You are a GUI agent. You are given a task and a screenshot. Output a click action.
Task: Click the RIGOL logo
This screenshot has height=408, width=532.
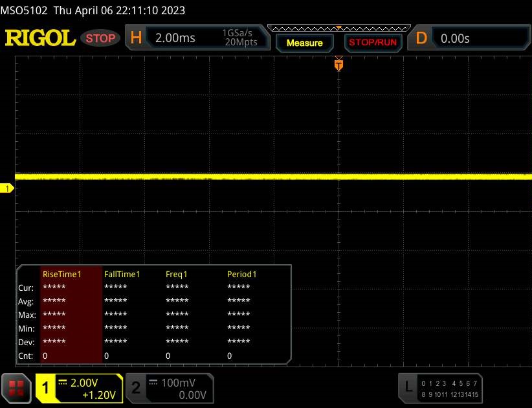[40, 38]
